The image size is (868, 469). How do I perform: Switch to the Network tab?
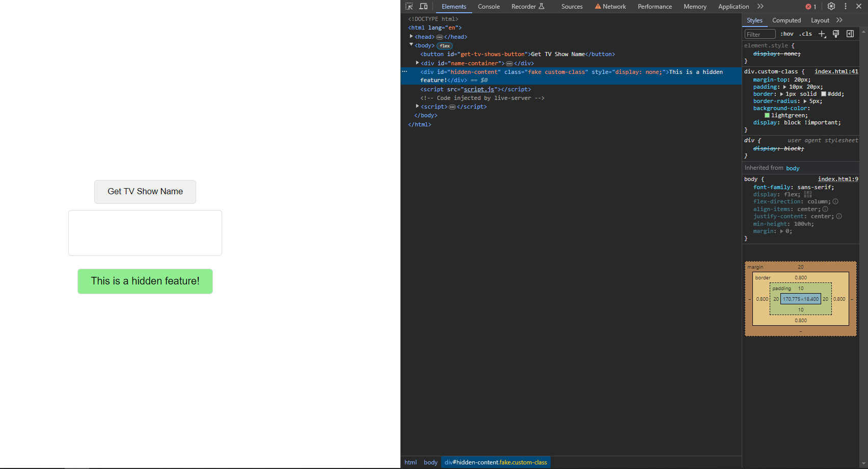[x=610, y=7]
